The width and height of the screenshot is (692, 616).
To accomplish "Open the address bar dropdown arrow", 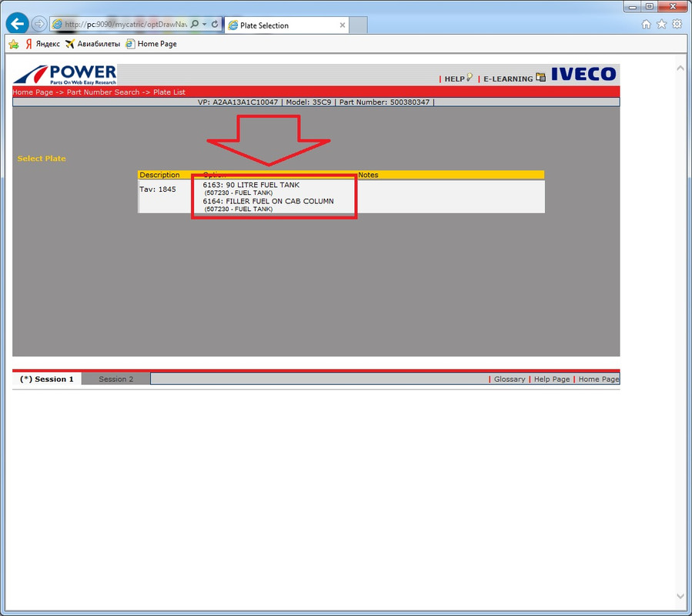I will click(x=204, y=25).
